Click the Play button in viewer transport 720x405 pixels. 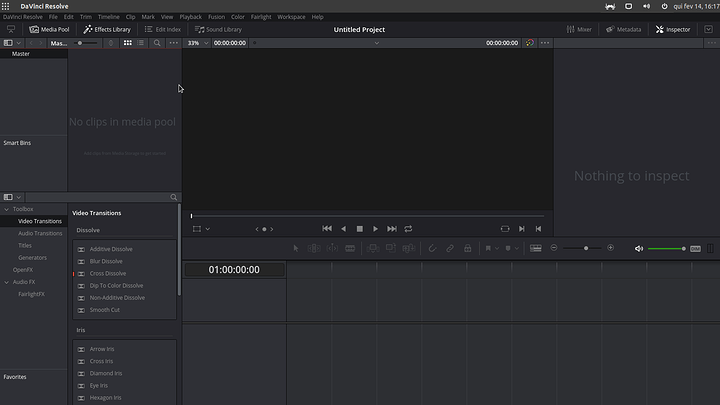(375, 229)
